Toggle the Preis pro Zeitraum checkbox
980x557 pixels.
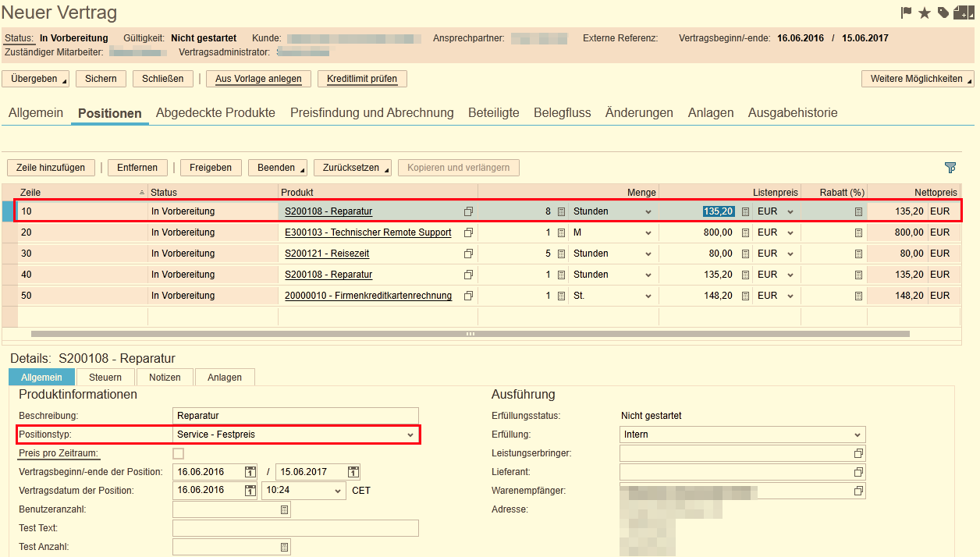point(179,453)
